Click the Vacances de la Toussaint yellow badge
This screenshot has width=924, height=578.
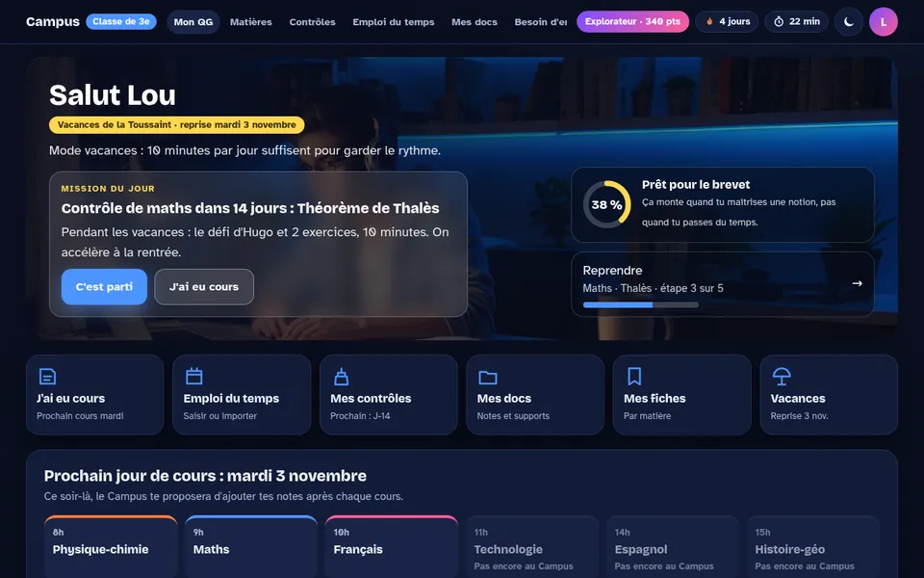point(177,125)
